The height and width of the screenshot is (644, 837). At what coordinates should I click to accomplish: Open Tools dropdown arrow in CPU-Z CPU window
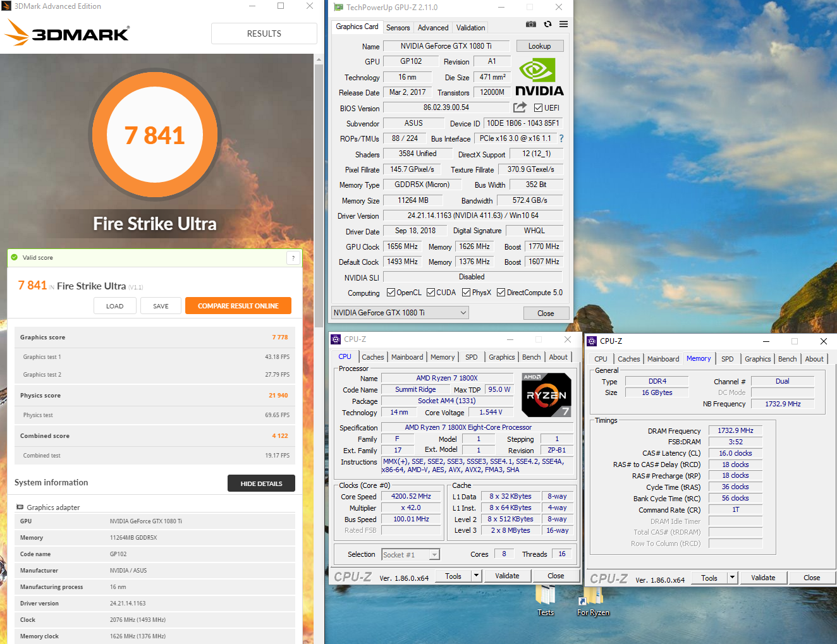click(477, 576)
